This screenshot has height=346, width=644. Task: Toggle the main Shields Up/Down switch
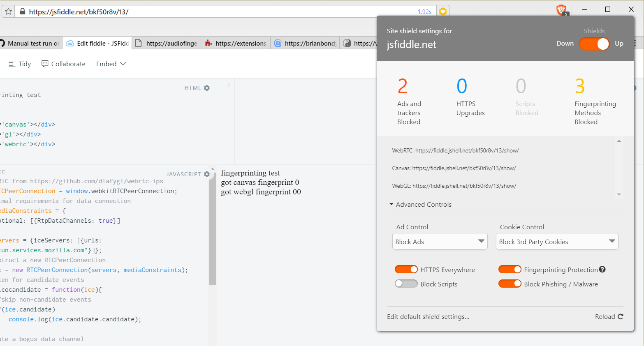click(x=594, y=44)
